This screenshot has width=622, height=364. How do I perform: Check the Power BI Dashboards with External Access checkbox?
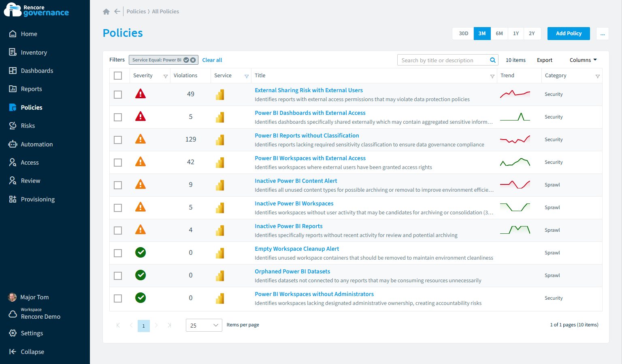[118, 117]
